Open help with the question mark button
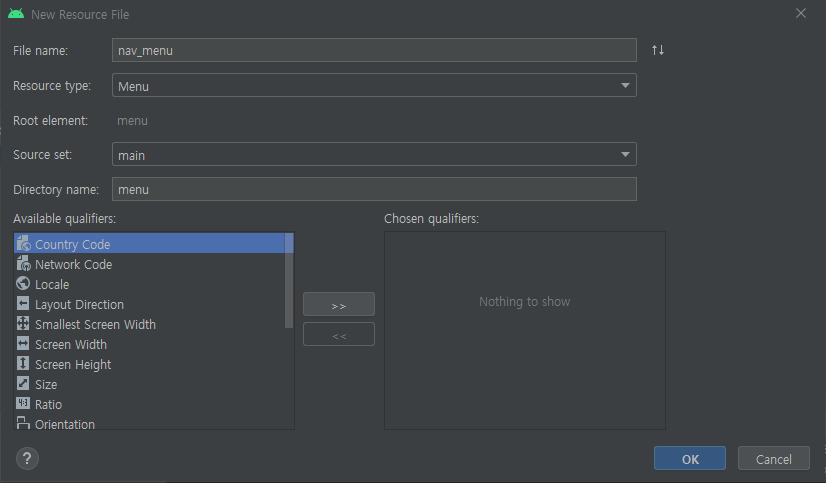The width and height of the screenshot is (826, 483). click(27, 458)
